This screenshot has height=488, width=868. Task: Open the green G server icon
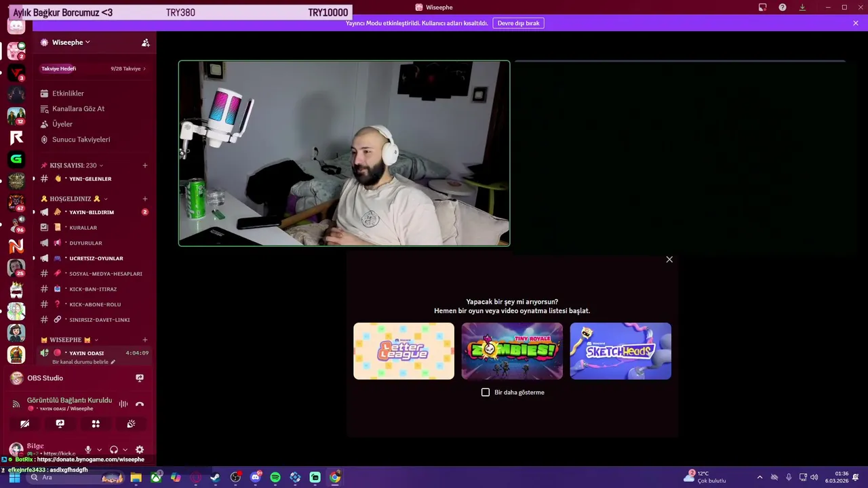16,159
